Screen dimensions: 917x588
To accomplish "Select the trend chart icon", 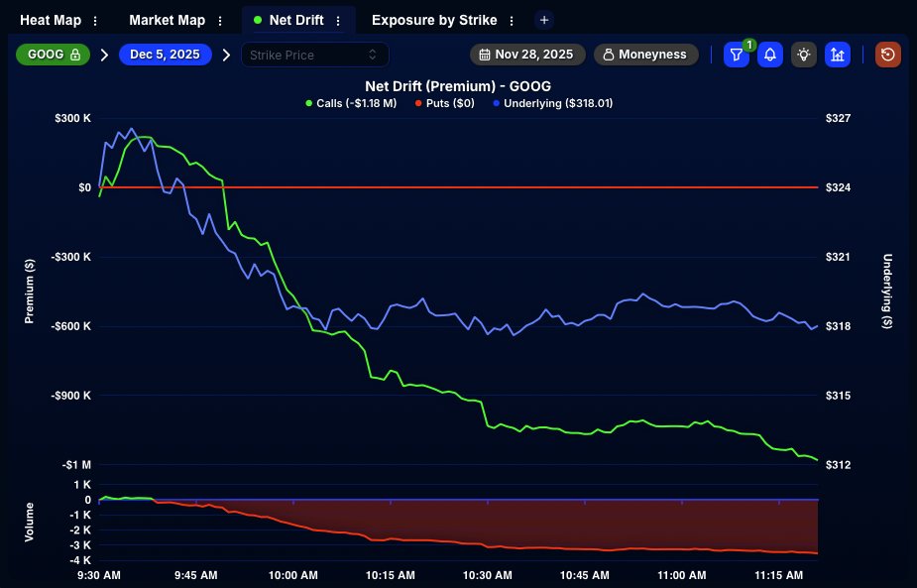I will [x=838, y=55].
